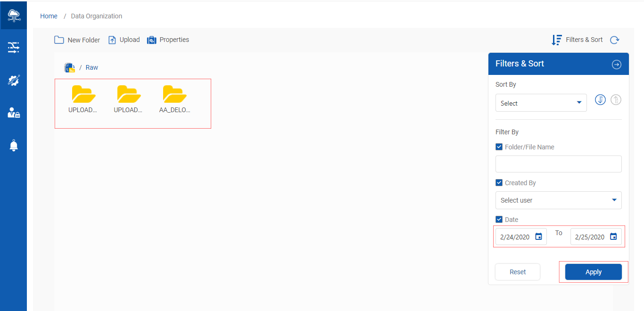Click the Apply button
This screenshot has height=311, width=644.
pos(594,272)
